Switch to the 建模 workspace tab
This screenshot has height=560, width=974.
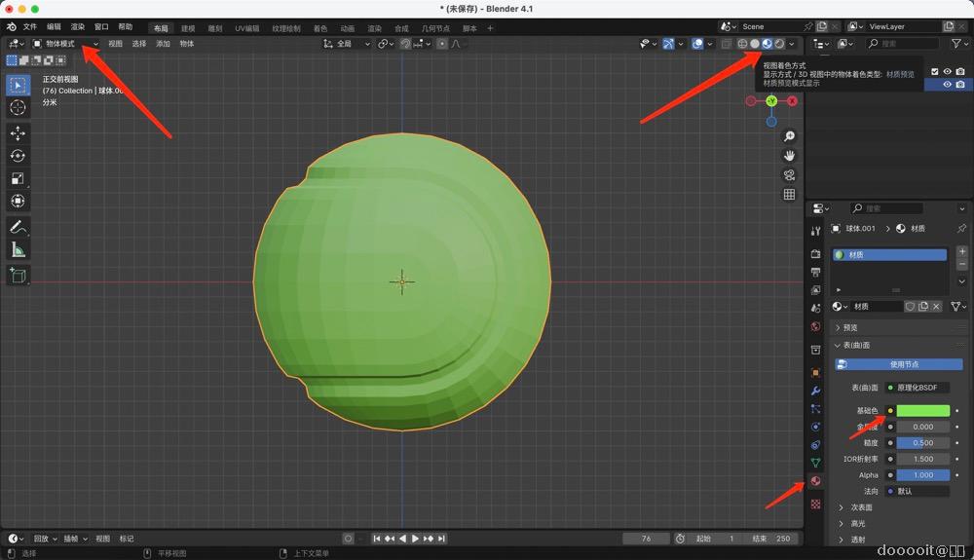[188, 28]
